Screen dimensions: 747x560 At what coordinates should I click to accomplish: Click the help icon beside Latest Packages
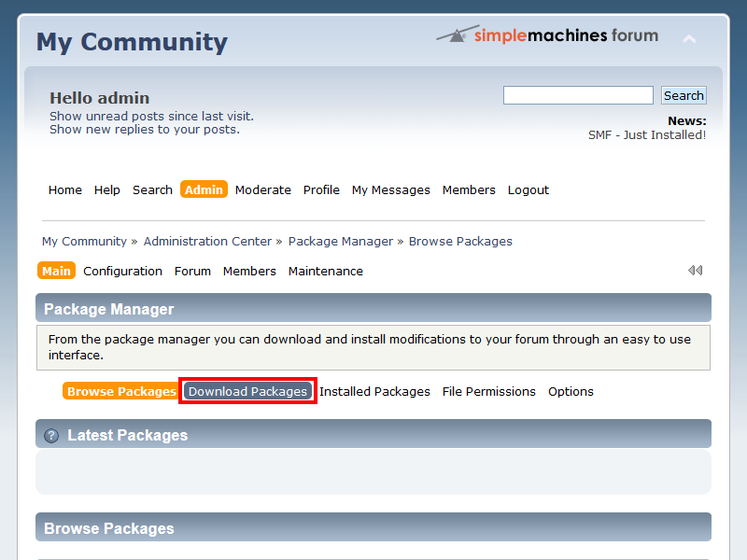tap(51, 436)
